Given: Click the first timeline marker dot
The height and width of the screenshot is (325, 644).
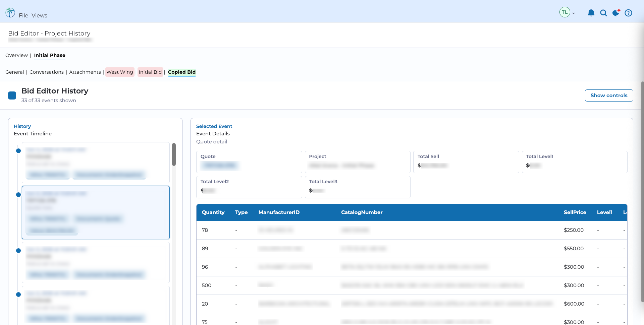Looking at the screenshot, I should point(18,151).
